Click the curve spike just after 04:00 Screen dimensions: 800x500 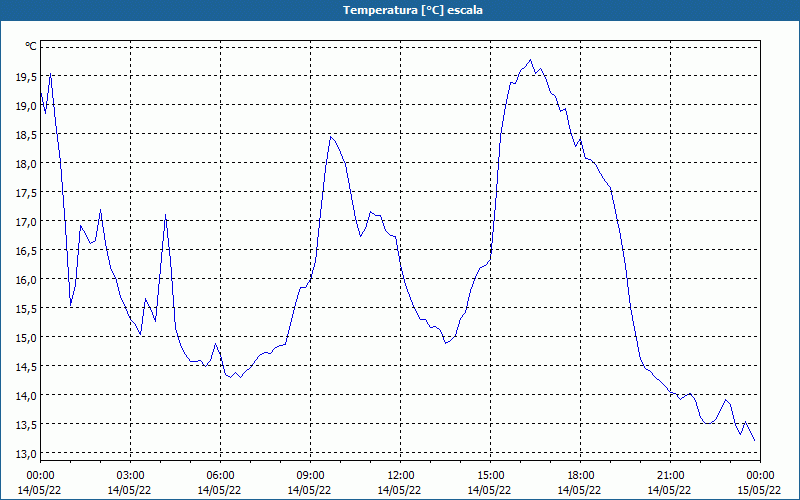click(165, 215)
